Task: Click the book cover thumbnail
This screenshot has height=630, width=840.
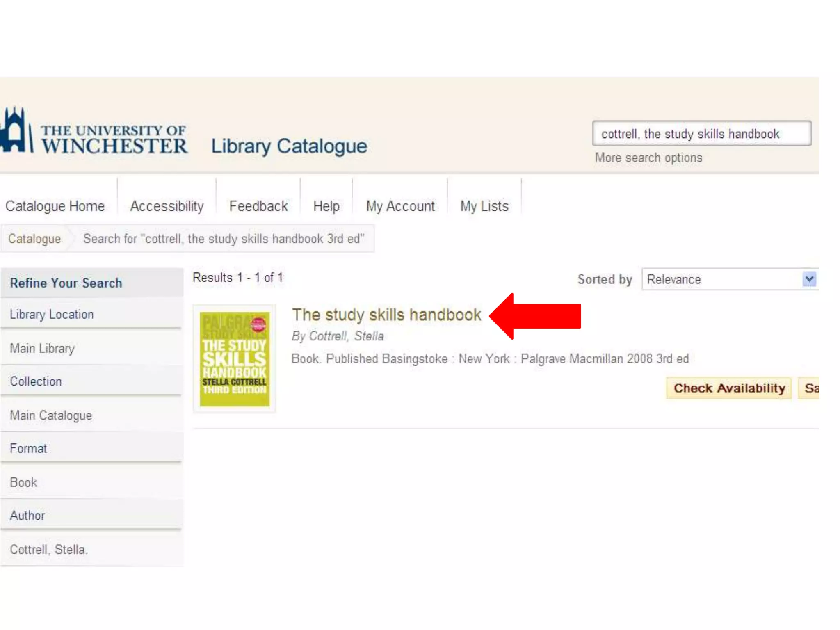Action: click(x=234, y=359)
